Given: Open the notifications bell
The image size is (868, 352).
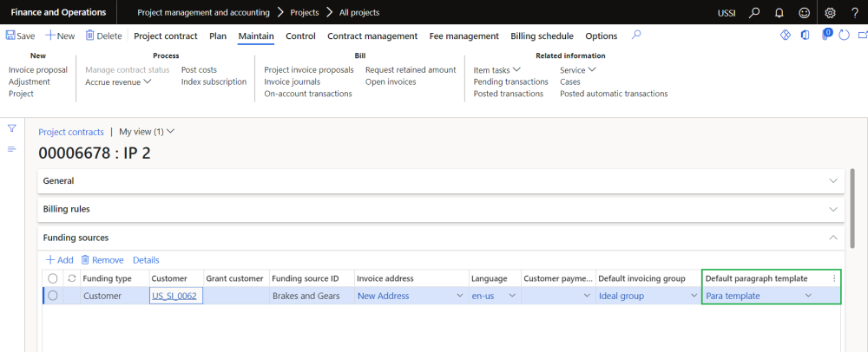Looking at the screenshot, I should (779, 12).
